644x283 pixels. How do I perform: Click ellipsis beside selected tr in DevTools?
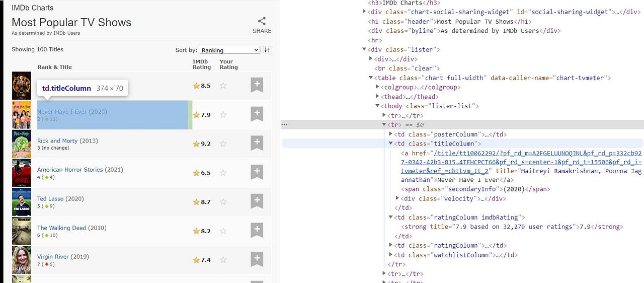(x=284, y=124)
